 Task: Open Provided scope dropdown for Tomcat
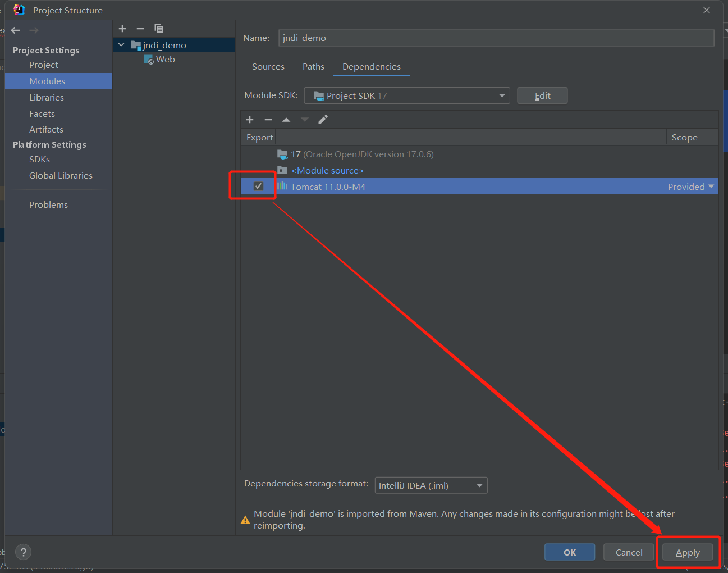[x=691, y=187]
